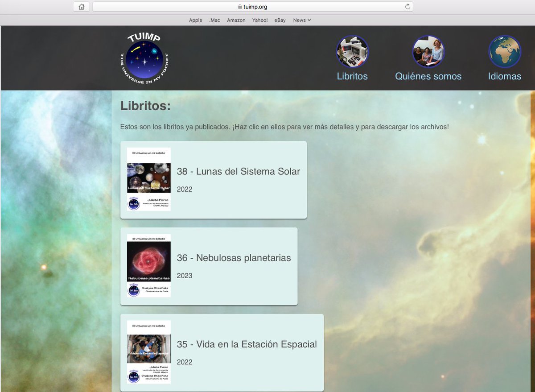Click the 2022 year under Lunas del Sistema Solar
535x392 pixels.
[x=185, y=189]
